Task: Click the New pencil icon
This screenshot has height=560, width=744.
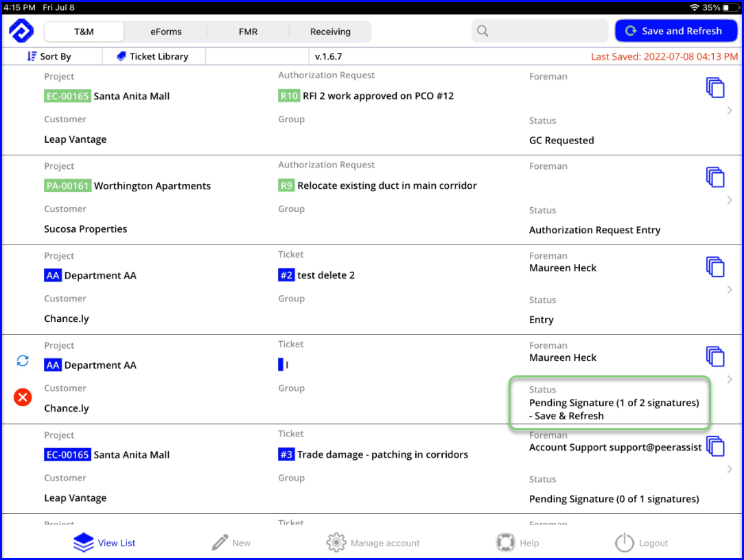Action: tap(220, 542)
